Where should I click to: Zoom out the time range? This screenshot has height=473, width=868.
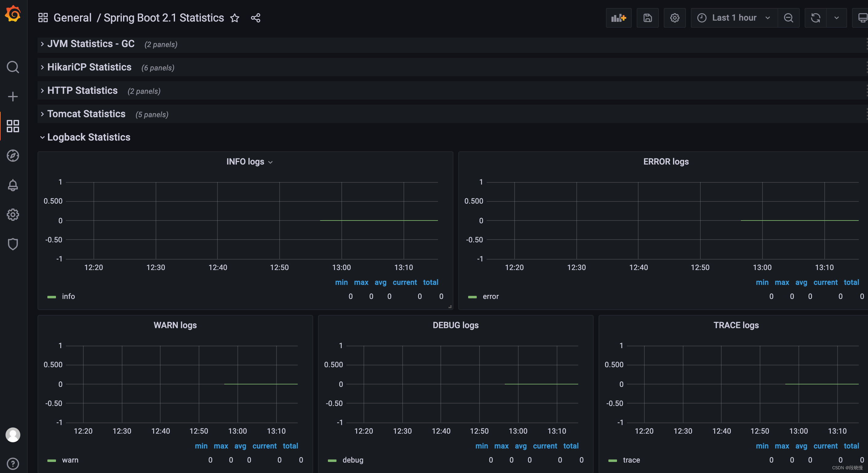pyautogui.click(x=788, y=18)
